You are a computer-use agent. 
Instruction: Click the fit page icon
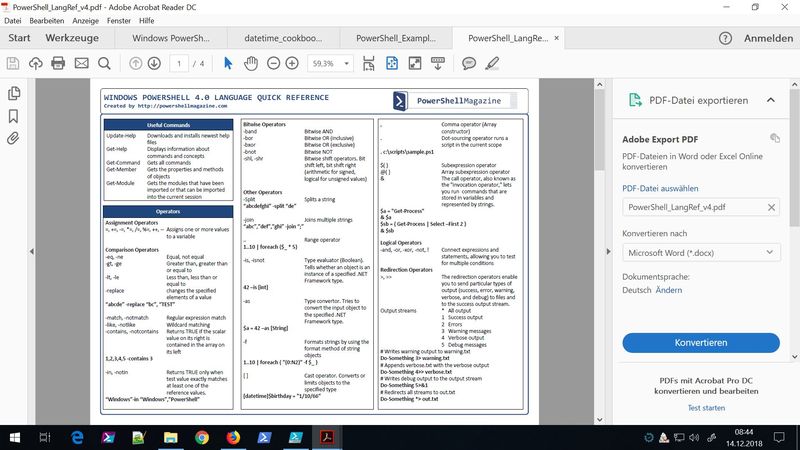[392, 63]
